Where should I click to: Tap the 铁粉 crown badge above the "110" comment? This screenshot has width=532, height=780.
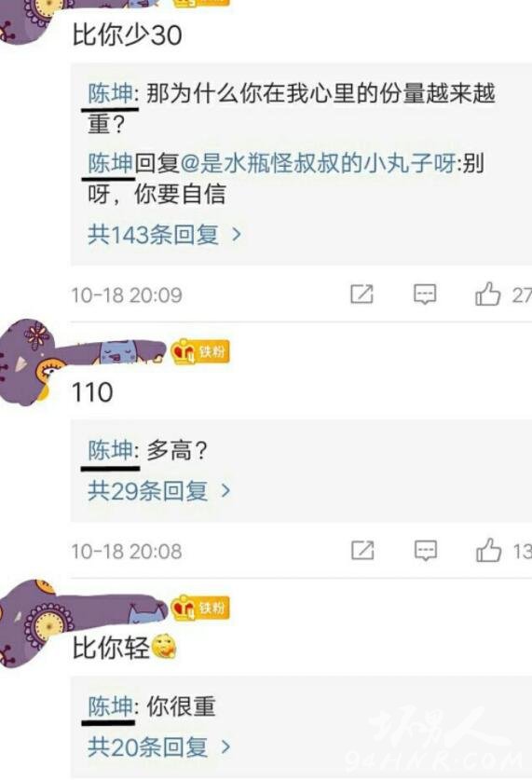click(x=200, y=351)
